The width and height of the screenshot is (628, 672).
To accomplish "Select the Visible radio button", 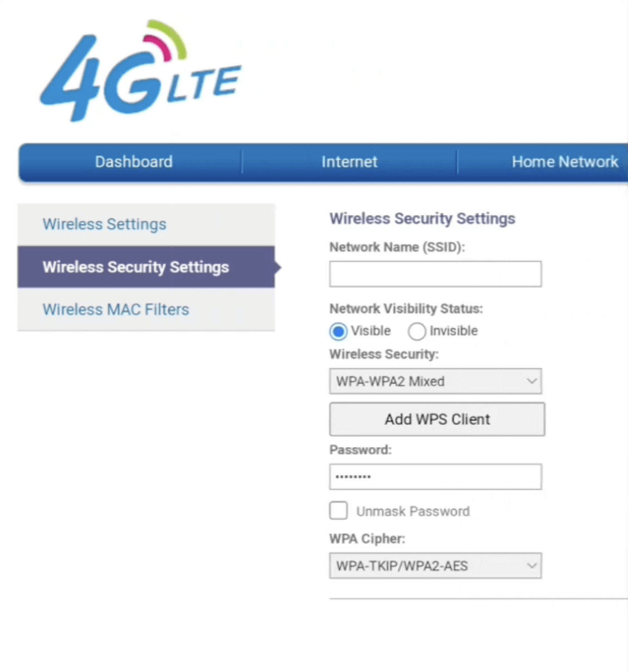I will click(x=338, y=331).
